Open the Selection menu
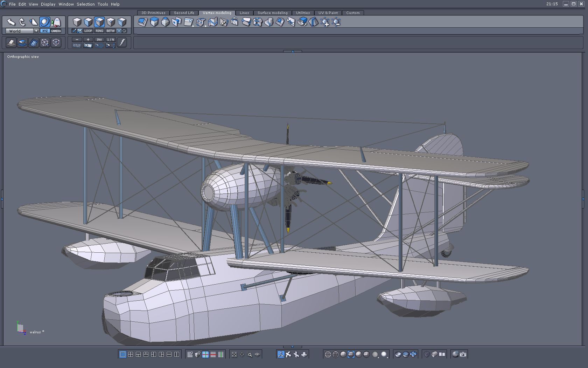Viewport: 588px width, 368px height. (x=85, y=4)
